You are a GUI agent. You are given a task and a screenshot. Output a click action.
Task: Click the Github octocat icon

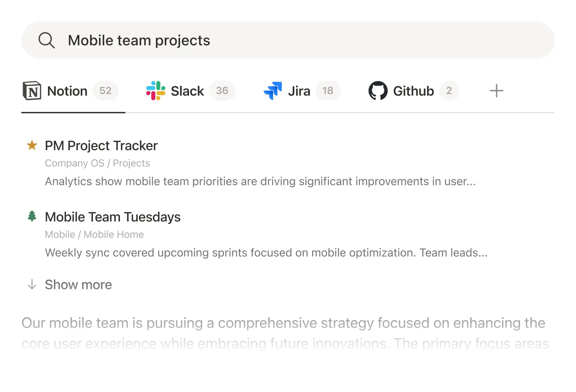point(378,91)
